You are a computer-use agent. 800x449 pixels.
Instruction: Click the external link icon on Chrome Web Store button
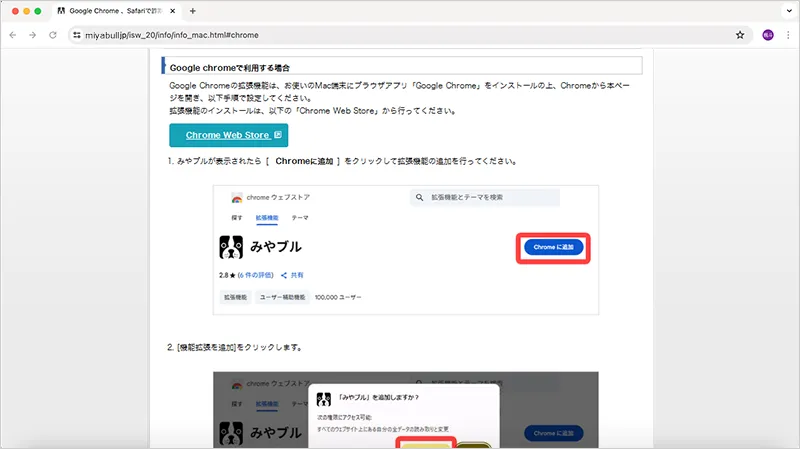pos(278,135)
